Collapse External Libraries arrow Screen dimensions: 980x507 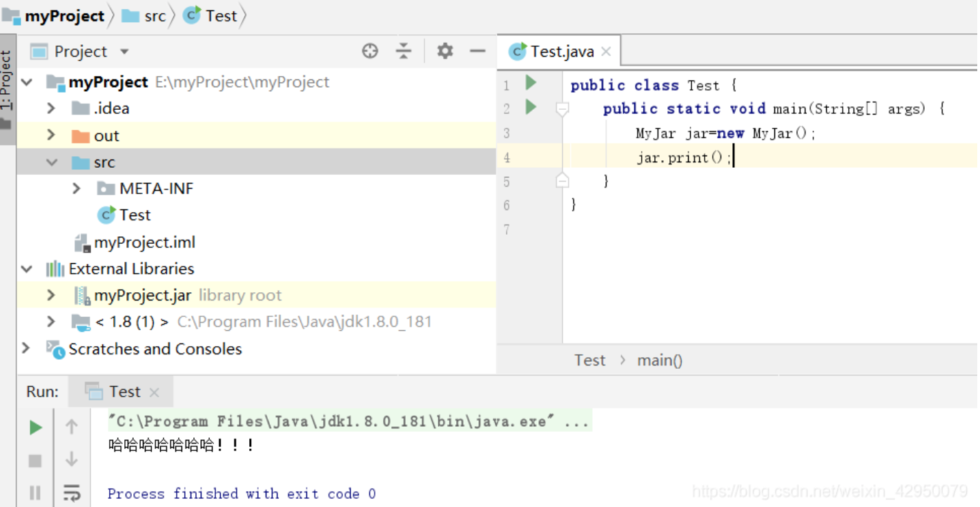tap(27, 269)
